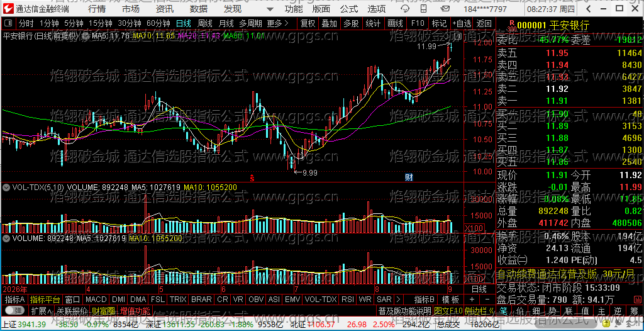Click the 自动续费通达信普及版 promotion banner
This screenshot has width=644, height=331.
pos(569,274)
